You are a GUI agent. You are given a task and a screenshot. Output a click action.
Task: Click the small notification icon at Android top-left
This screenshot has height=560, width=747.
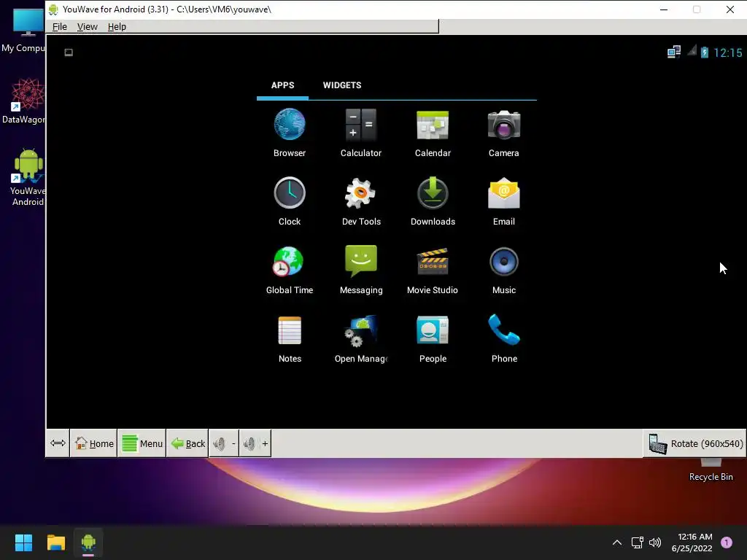pos(69,52)
